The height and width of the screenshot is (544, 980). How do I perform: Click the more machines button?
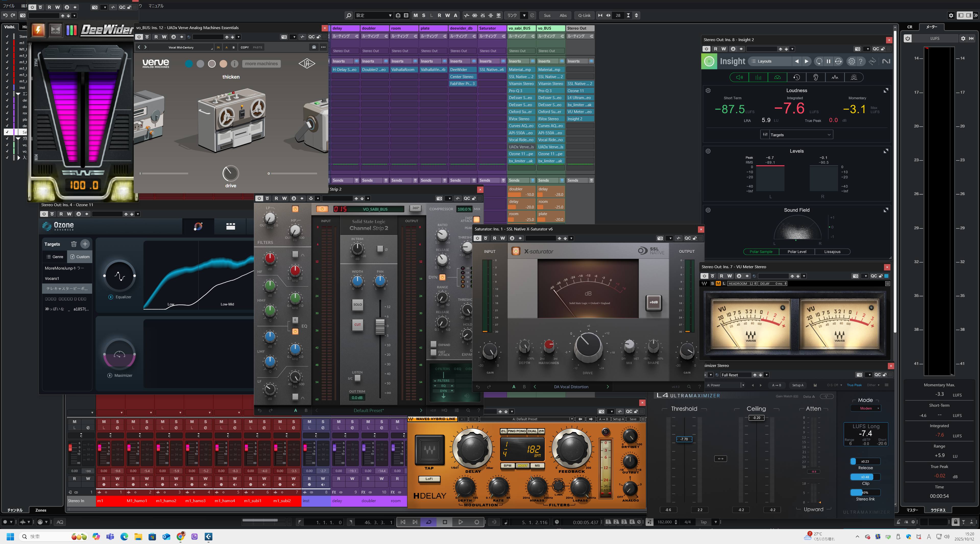pyautogui.click(x=261, y=64)
